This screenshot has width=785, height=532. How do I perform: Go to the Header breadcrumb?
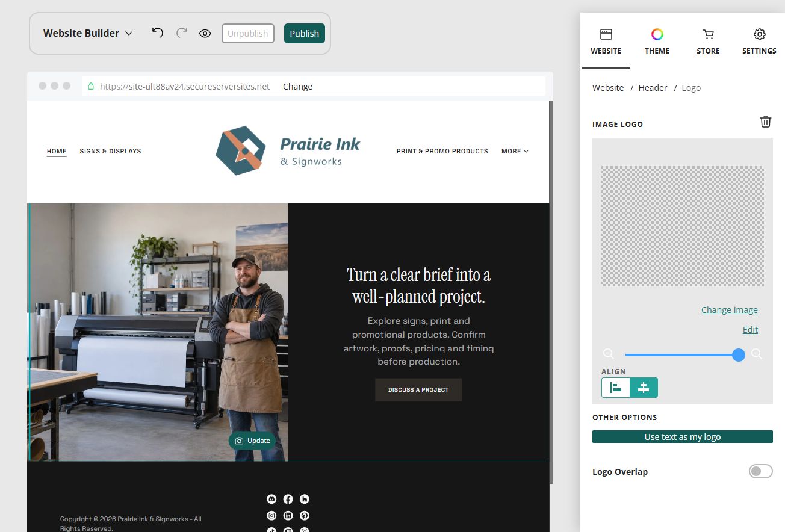click(653, 88)
